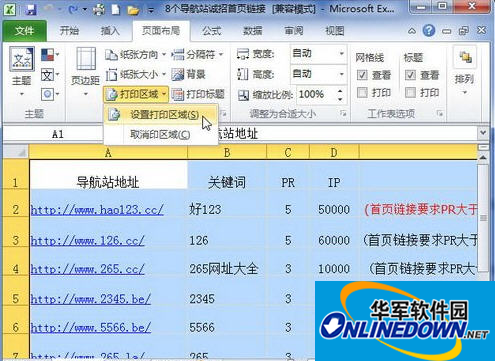This screenshot has width=495, height=361.
Task: Open Print Area (打印区域) dropdown
Action: click(136, 94)
